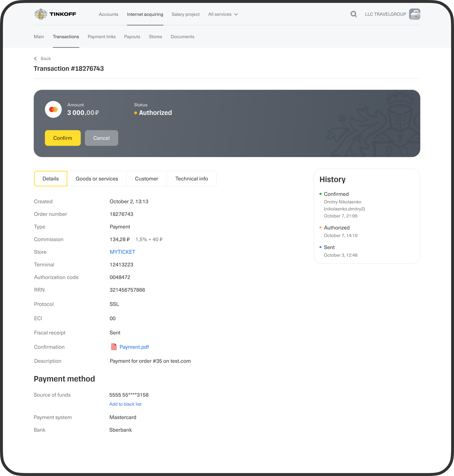
Task: Click the commission value 134,28 ₽
Action: (120, 239)
